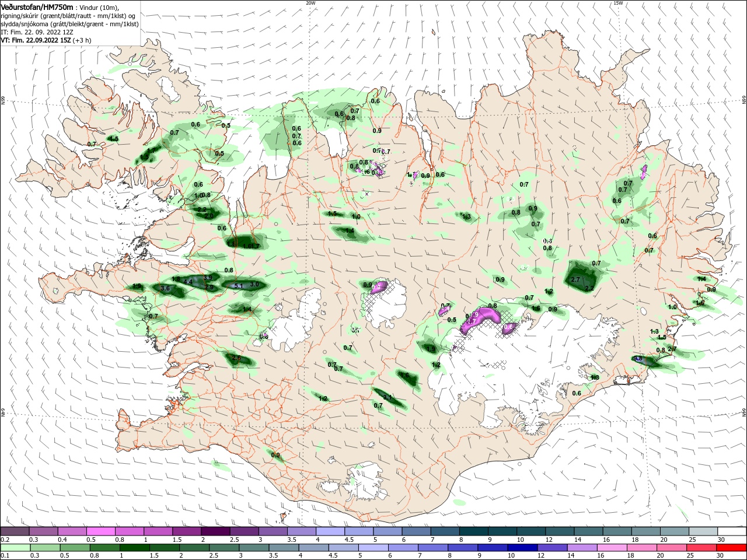Click the 5.1 precipitation value
The image size is (747, 560).
pyautogui.click(x=238, y=286)
